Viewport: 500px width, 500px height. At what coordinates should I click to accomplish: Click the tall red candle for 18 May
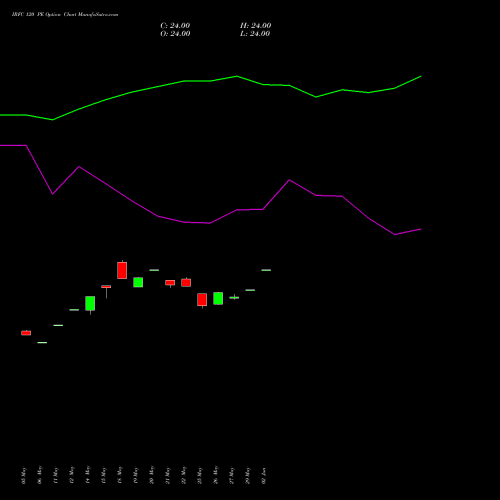pyautogui.click(x=122, y=270)
